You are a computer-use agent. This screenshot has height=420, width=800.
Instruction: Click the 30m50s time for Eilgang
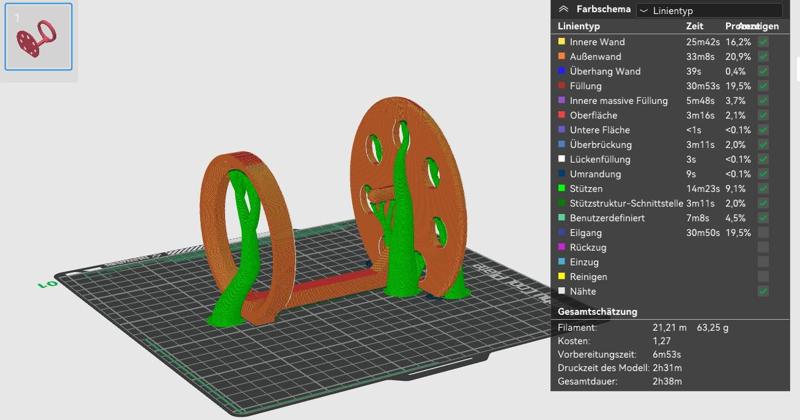pyautogui.click(x=703, y=233)
